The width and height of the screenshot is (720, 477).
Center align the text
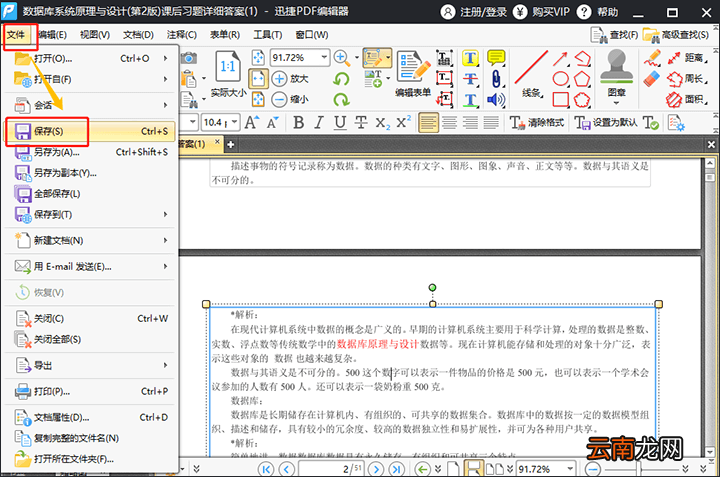click(449, 123)
